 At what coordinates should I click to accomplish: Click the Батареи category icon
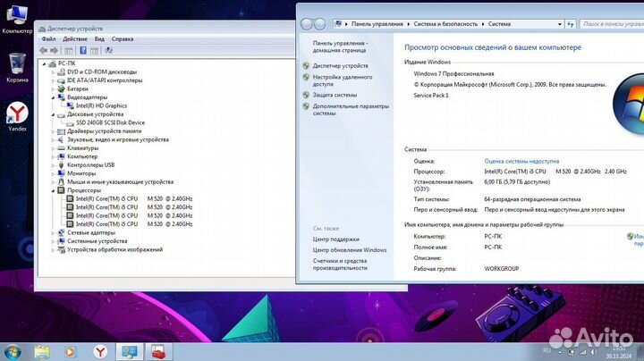coord(61,88)
